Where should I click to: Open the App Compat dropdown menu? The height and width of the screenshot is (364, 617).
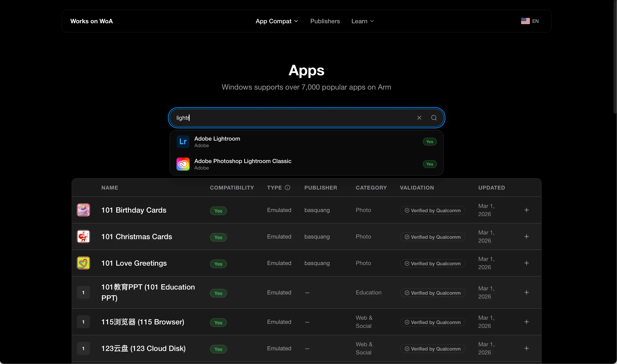click(x=277, y=21)
